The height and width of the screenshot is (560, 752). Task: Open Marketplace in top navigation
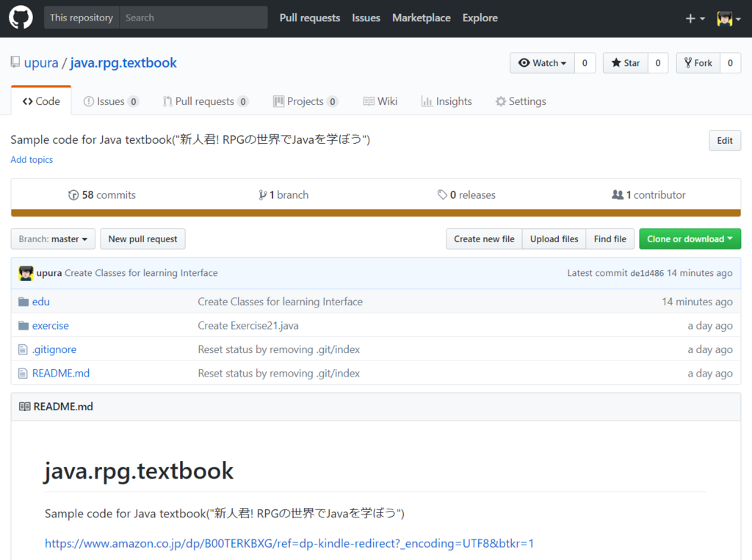pos(422,18)
